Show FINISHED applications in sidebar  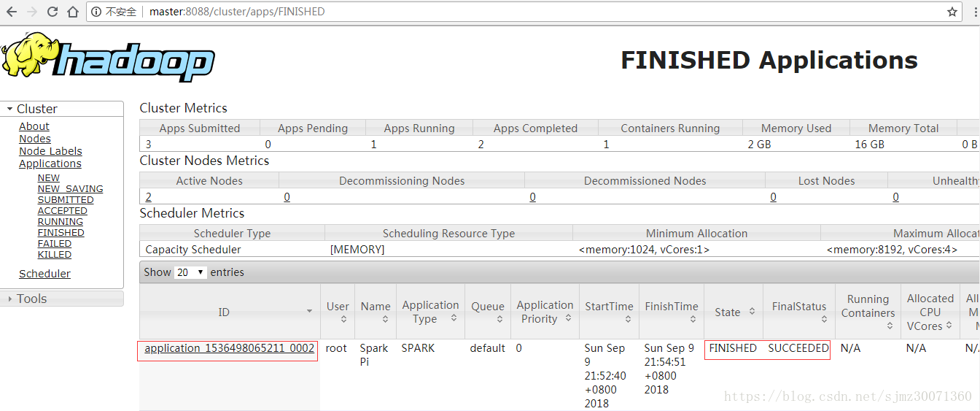coord(61,232)
